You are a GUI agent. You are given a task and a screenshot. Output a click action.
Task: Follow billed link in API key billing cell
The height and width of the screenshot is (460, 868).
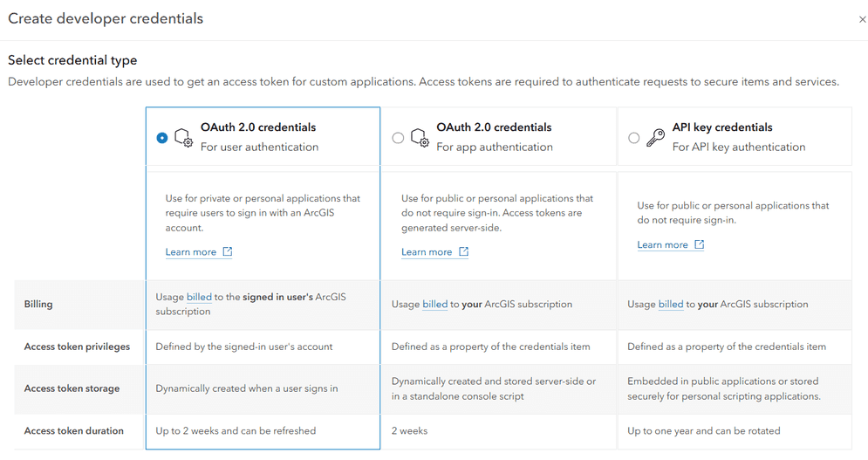pos(671,304)
